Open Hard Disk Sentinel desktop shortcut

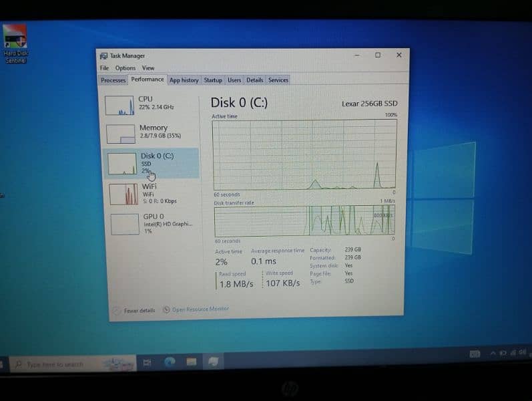pos(15,39)
